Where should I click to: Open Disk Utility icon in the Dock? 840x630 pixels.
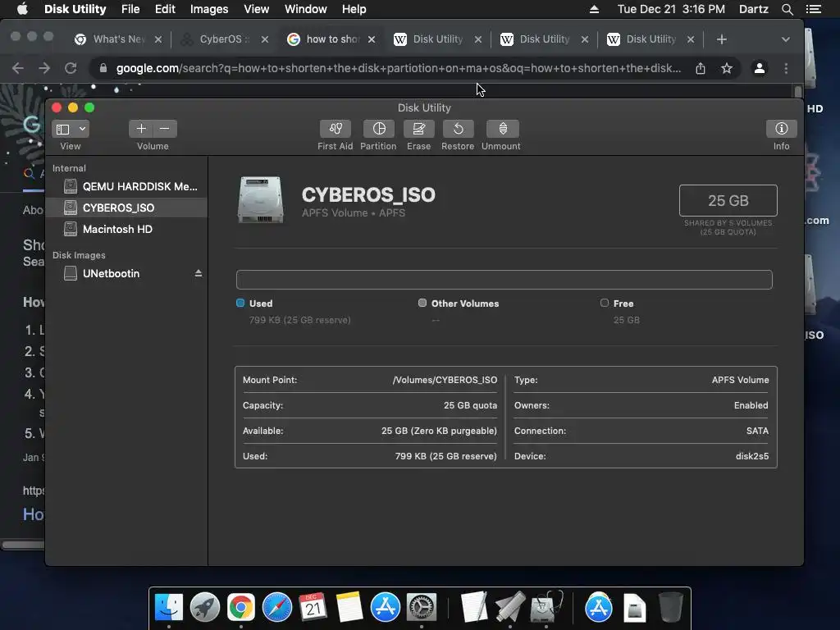coord(546,608)
